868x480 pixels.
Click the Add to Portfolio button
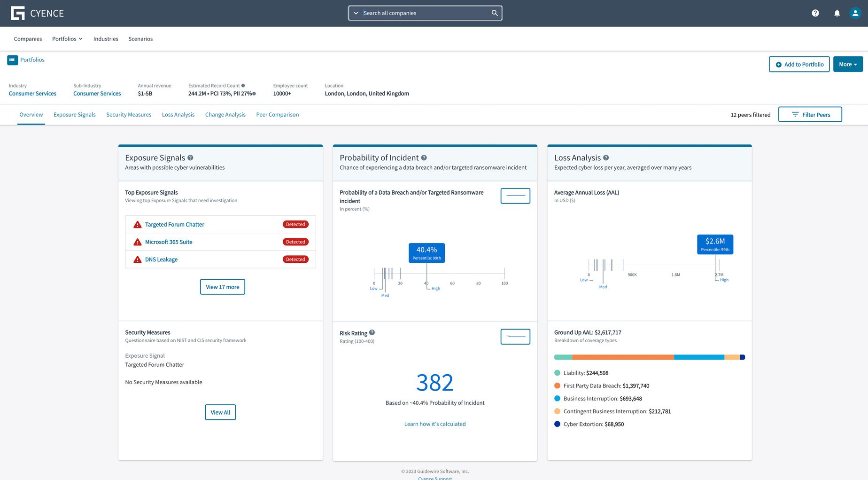click(x=799, y=64)
